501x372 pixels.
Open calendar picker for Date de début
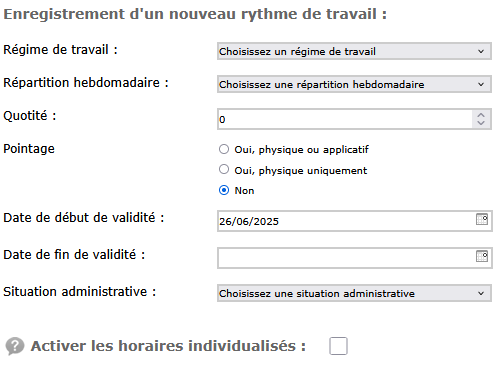482,219
